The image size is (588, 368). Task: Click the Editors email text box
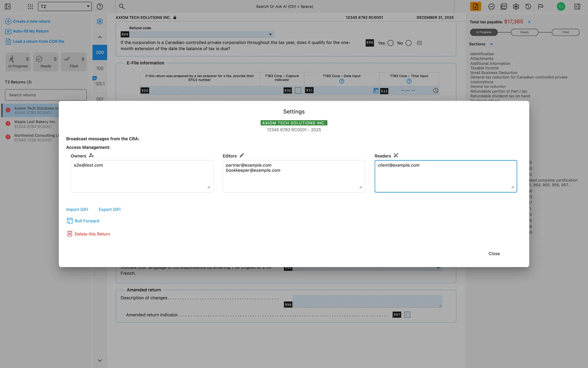click(294, 176)
